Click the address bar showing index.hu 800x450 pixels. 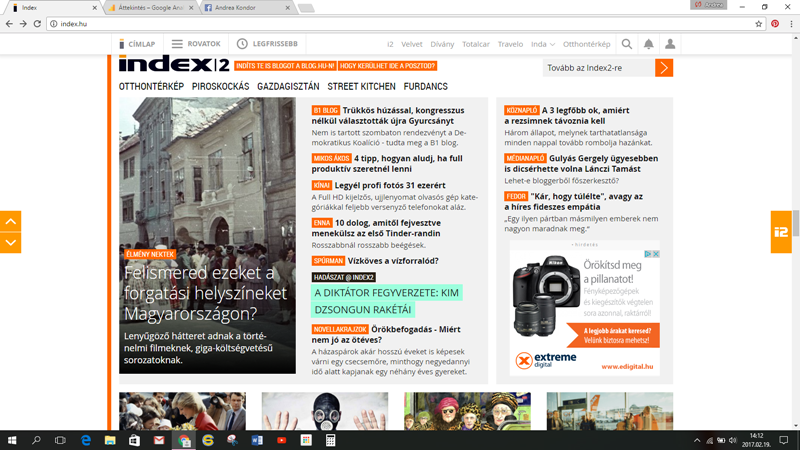[403, 23]
